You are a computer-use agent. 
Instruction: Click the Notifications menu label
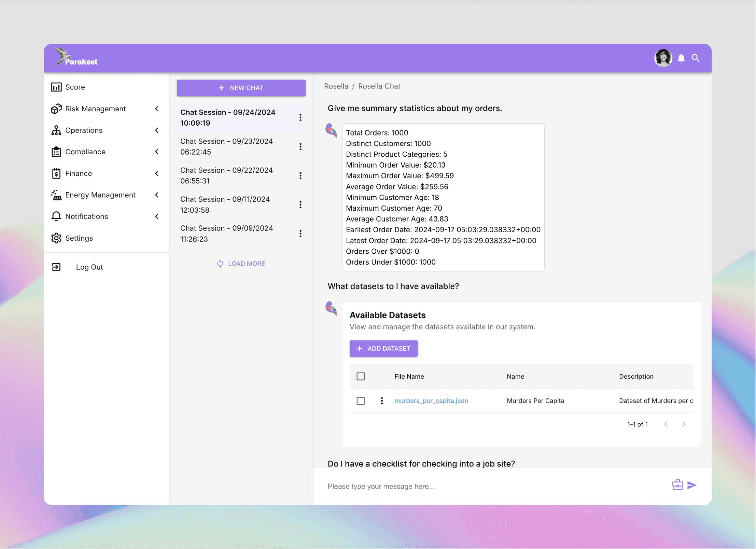pos(86,216)
